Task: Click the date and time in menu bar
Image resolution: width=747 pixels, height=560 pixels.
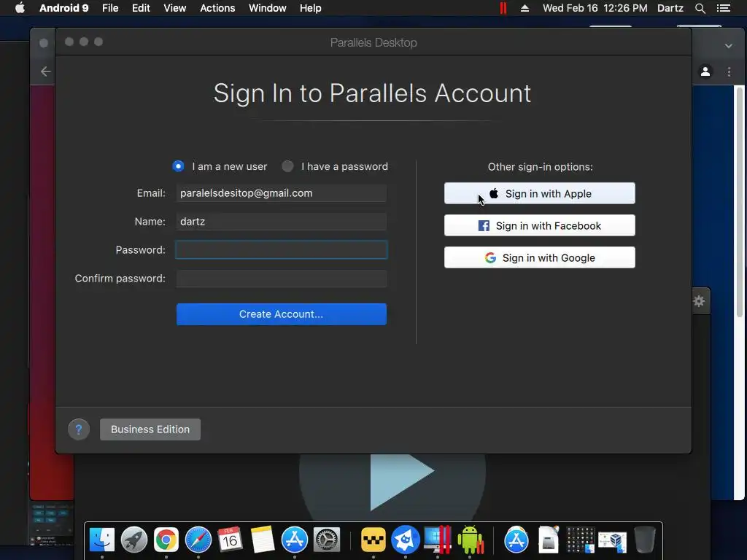Action: tap(595, 8)
